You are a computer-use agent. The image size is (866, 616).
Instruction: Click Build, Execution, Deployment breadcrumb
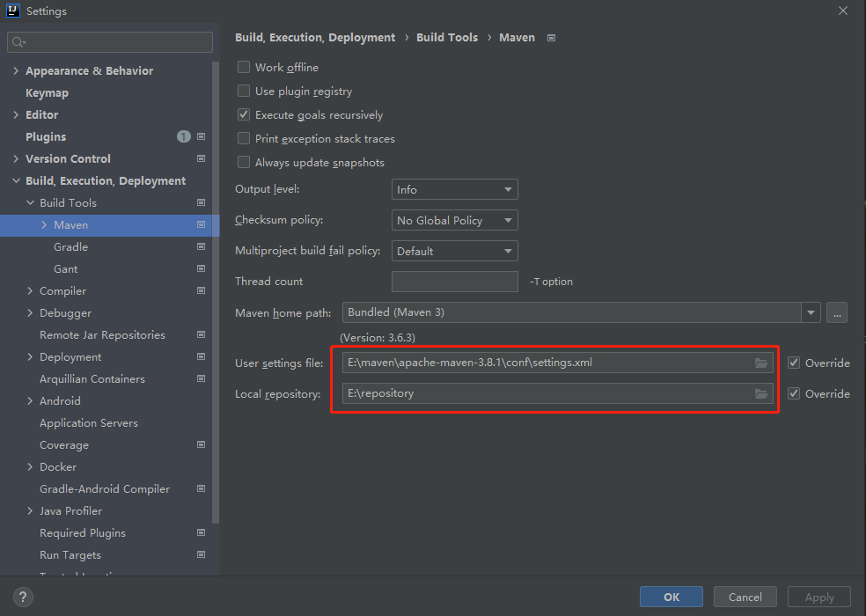click(315, 38)
